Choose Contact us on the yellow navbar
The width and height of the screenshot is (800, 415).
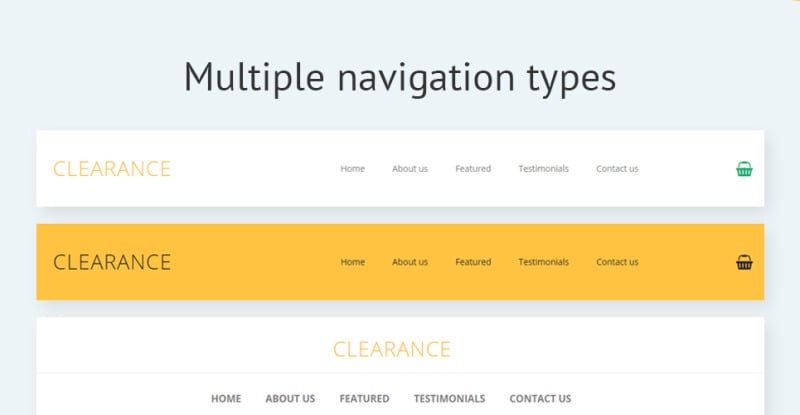pos(617,262)
